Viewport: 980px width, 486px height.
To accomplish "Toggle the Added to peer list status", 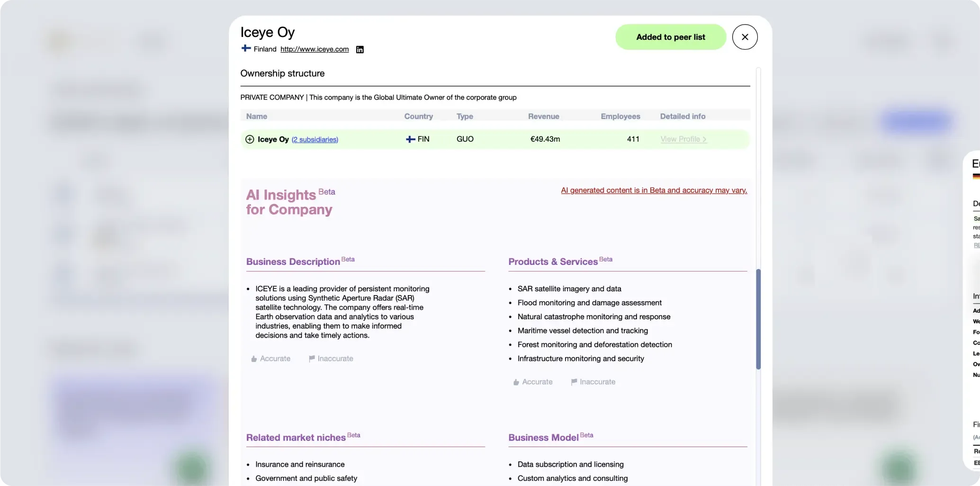I will point(670,36).
